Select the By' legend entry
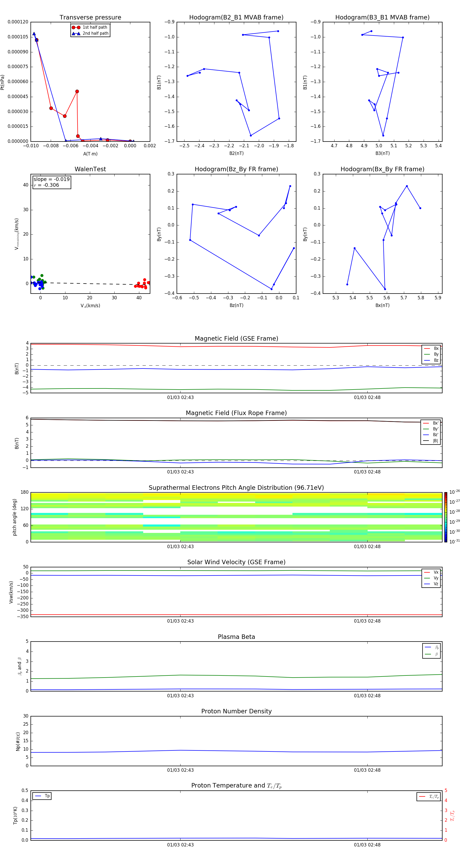 [x=431, y=429]
